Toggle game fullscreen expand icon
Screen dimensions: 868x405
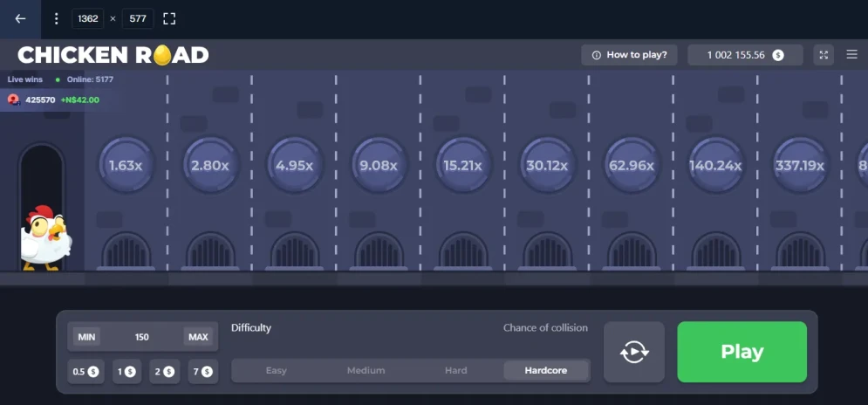[x=824, y=55]
